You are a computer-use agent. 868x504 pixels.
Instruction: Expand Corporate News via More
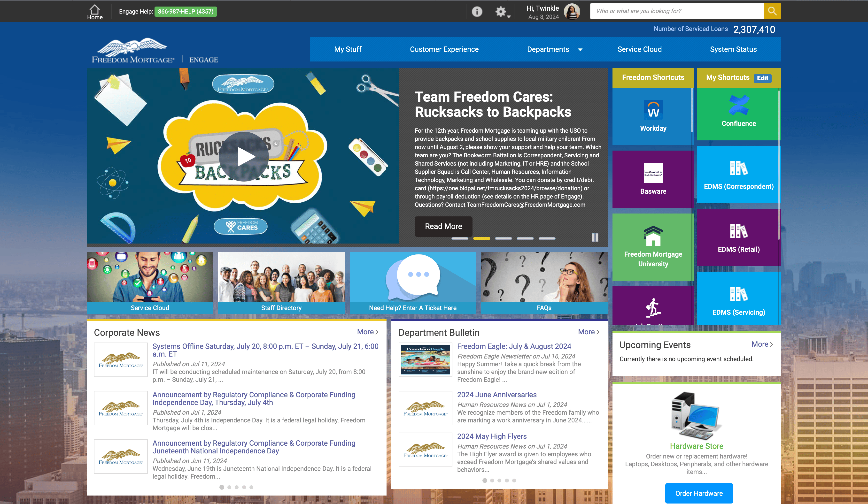[x=368, y=332]
